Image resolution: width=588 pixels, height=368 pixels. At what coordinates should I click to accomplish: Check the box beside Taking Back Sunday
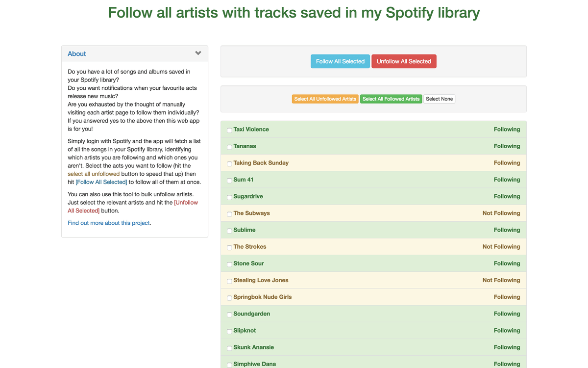pyautogui.click(x=229, y=164)
